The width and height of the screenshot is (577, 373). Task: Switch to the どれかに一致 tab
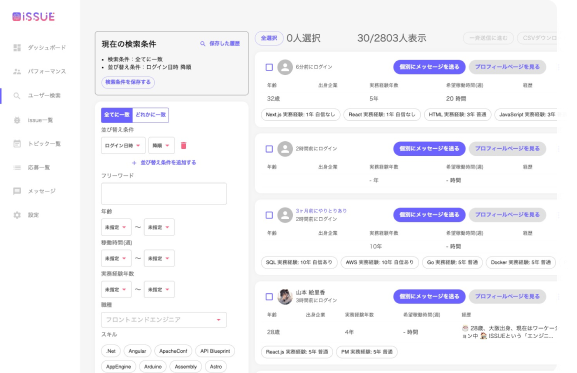click(x=151, y=115)
